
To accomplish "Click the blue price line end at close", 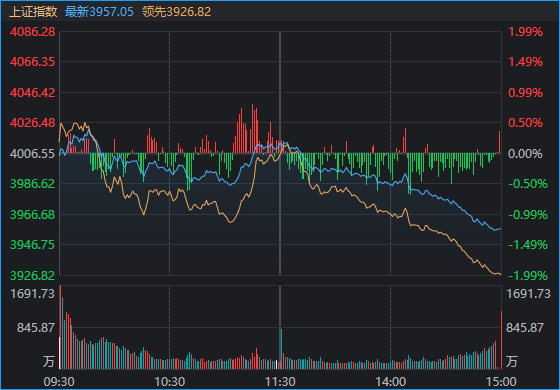I will click(500, 229).
